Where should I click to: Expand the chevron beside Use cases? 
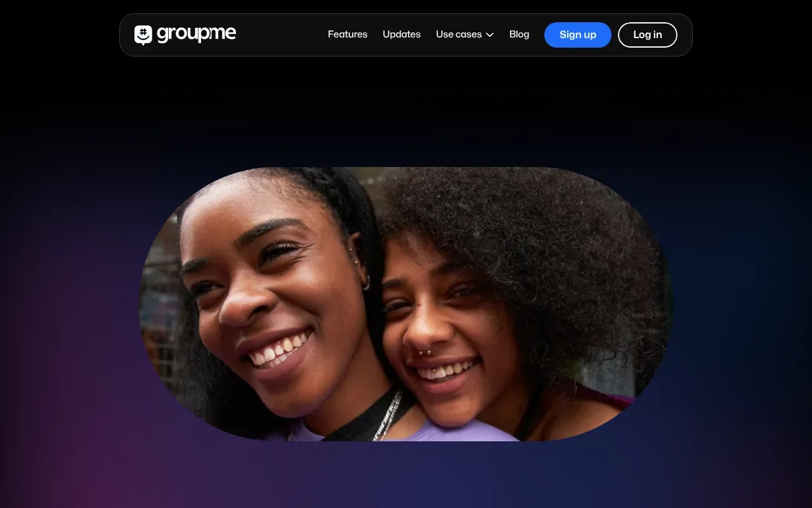click(490, 35)
